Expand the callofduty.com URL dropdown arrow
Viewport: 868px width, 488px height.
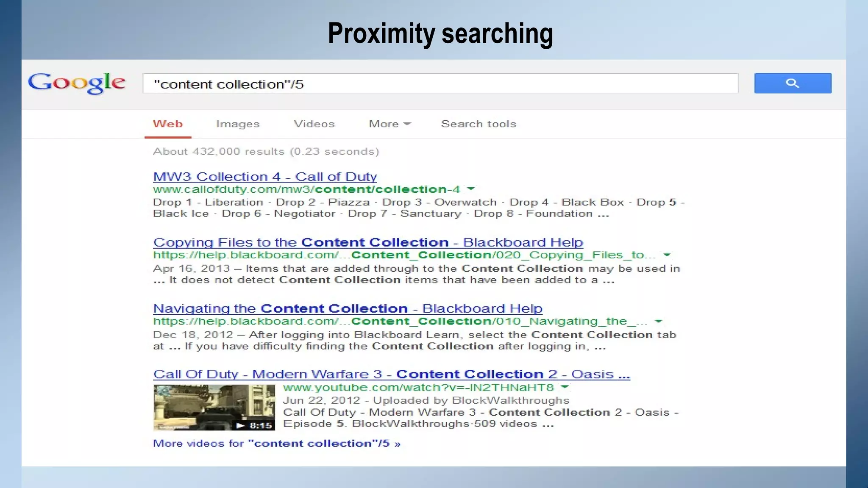(x=471, y=189)
